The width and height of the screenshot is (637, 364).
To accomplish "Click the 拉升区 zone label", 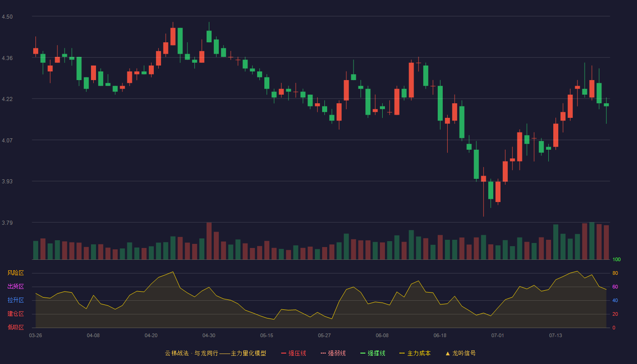I will pyautogui.click(x=16, y=300).
